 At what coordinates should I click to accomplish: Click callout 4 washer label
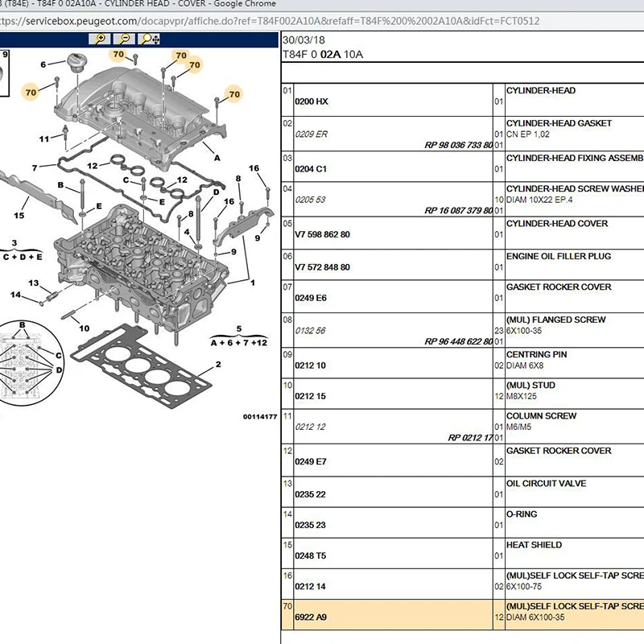187,232
